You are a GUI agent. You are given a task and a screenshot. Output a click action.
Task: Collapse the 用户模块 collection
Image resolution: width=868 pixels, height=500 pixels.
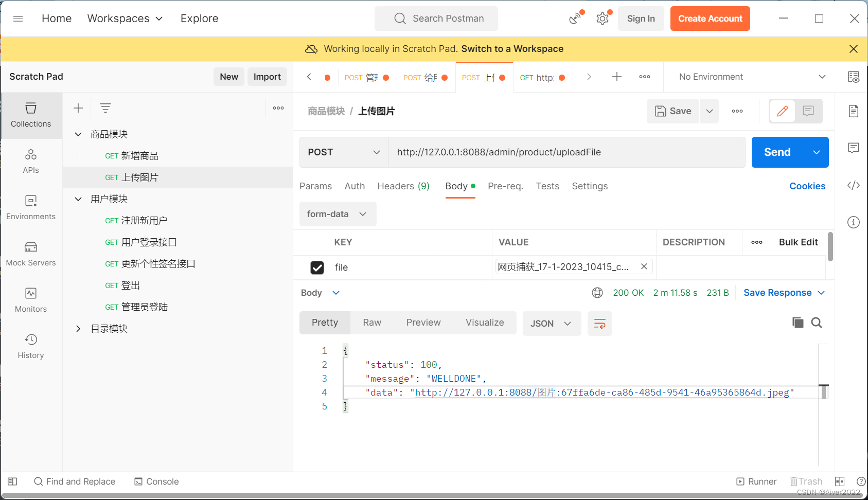click(78, 199)
